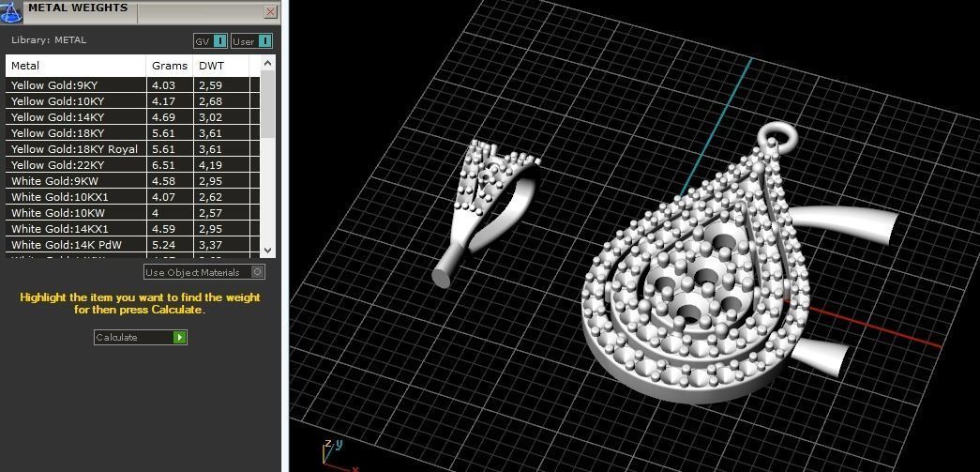Select the lower sprue on the pendant

(822, 357)
